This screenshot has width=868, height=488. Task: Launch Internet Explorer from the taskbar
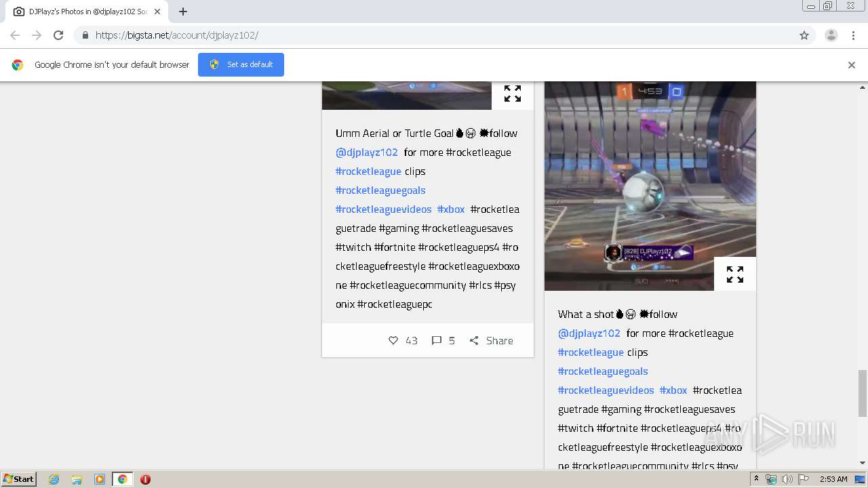(x=54, y=479)
